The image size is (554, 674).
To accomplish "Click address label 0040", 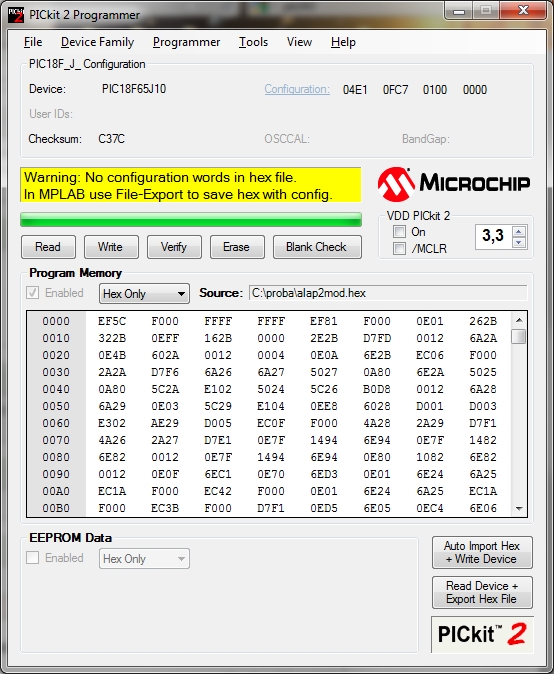I will pyautogui.click(x=56, y=389).
